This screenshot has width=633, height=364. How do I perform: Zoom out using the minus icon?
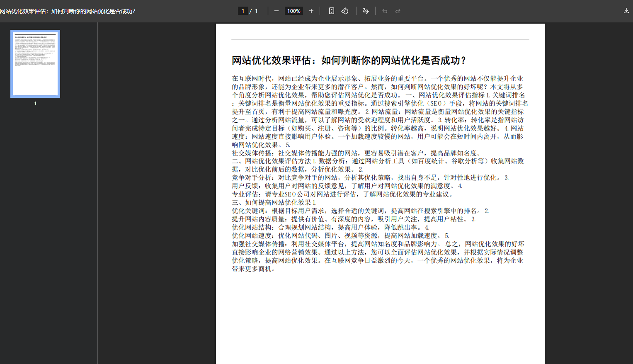[x=276, y=11]
